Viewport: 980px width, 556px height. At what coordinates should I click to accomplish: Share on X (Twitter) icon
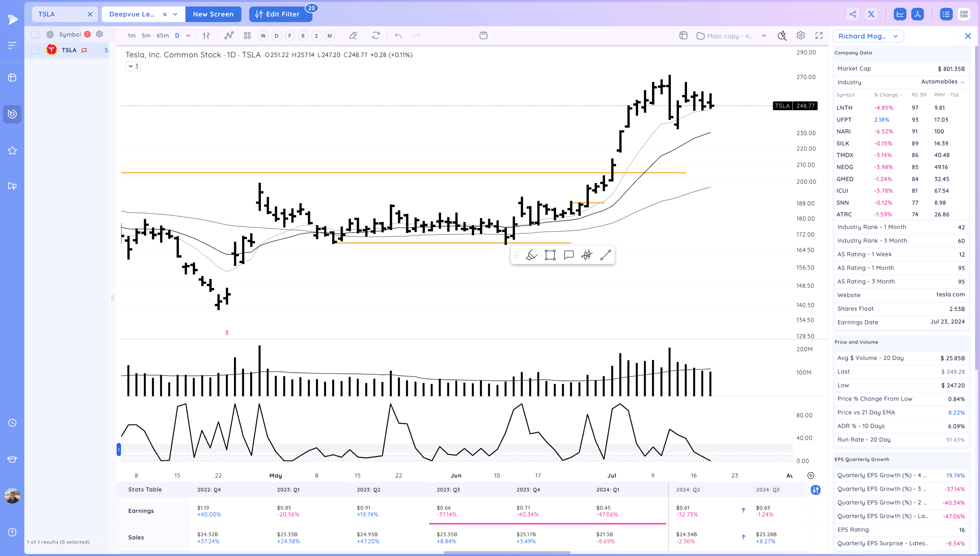871,14
